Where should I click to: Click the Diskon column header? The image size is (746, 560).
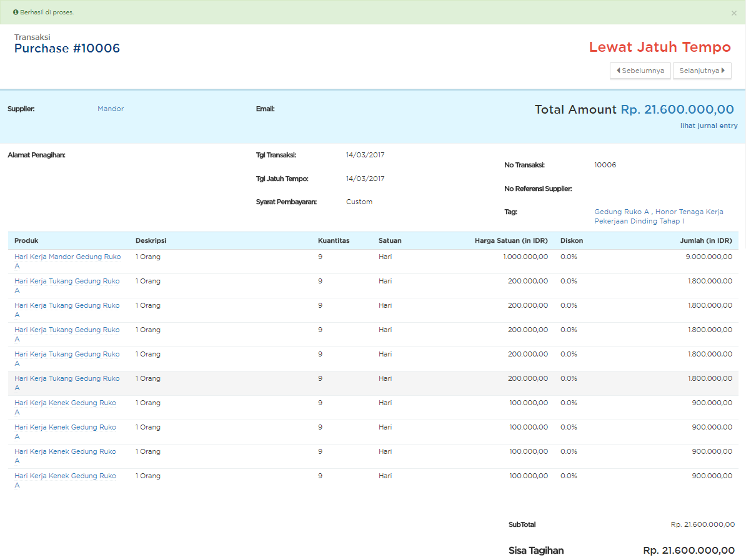point(572,240)
